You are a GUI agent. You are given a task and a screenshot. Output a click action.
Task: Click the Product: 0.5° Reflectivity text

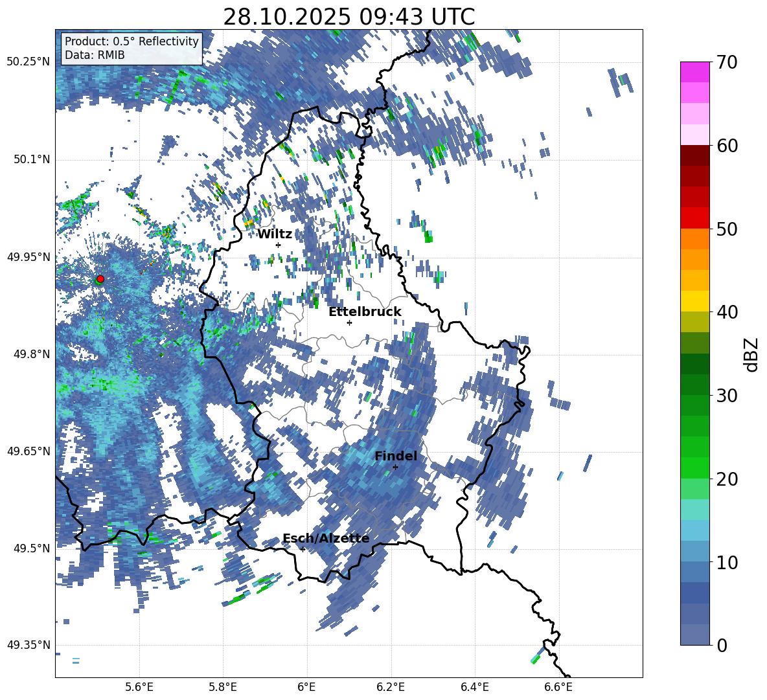(x=132, y=41)
